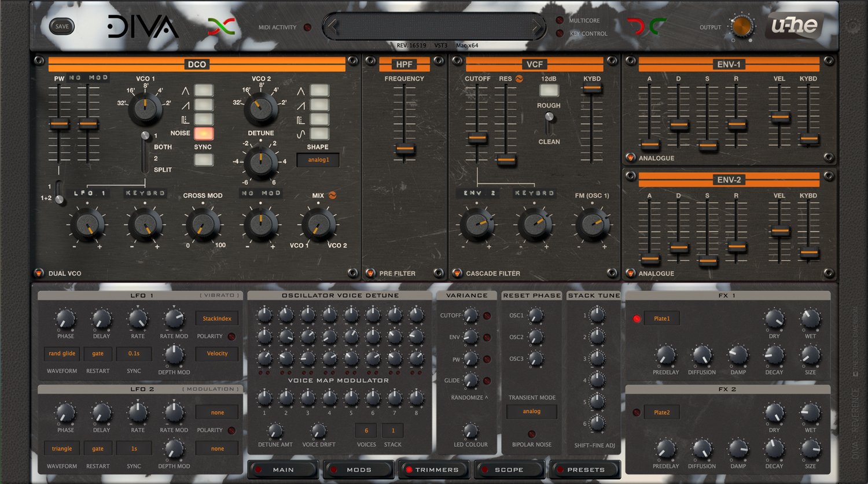
Task: Click the SAVE preset button
Action: (62, 27)
